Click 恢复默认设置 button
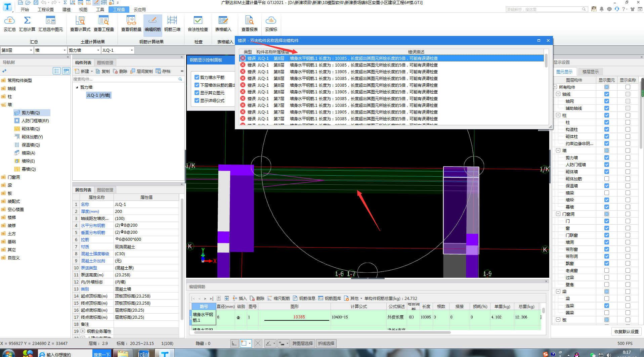 pos(627,331)
